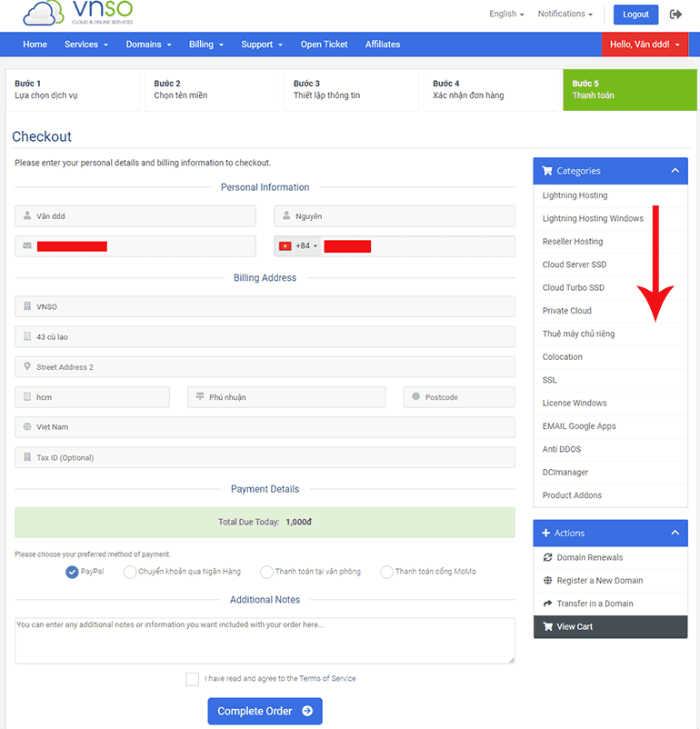Expand the Domains menu
Viewport: 700px width, 729px height.
148,45
